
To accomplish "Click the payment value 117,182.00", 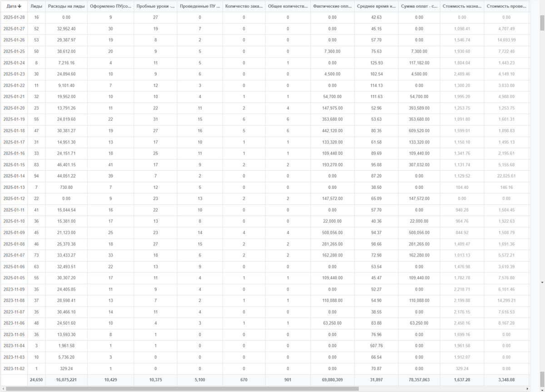I will point(419,63).
